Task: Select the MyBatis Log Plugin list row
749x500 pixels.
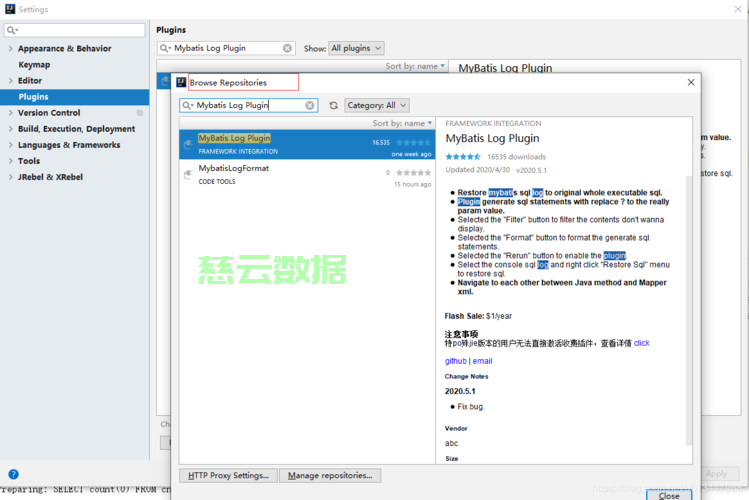Action: (x=307, y=144)
